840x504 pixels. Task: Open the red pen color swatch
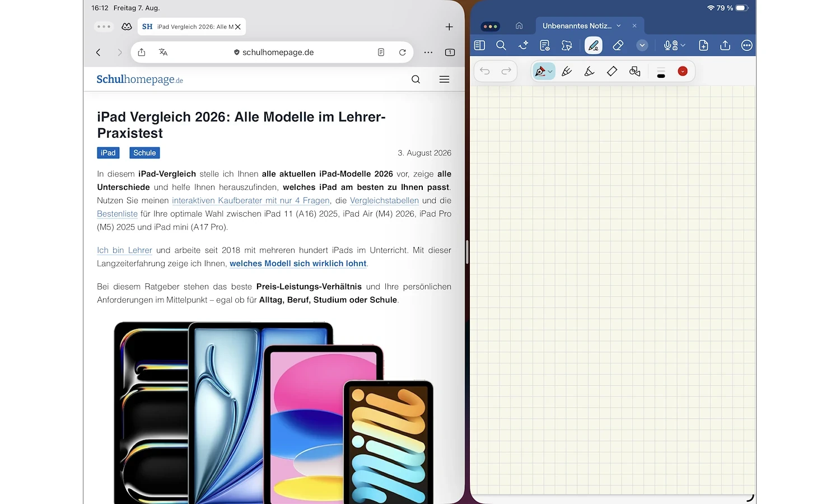tap(683, 71)
